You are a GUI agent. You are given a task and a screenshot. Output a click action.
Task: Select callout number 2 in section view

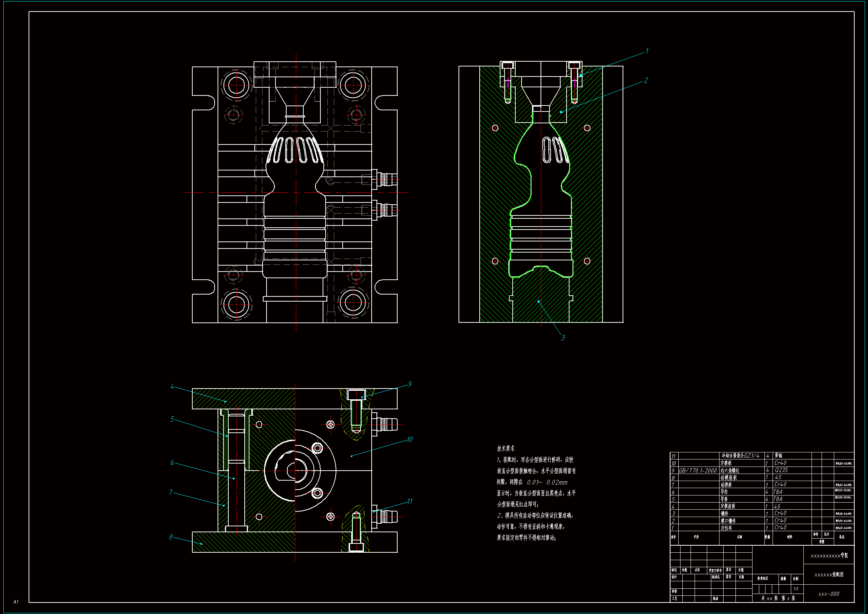[646, 80]
